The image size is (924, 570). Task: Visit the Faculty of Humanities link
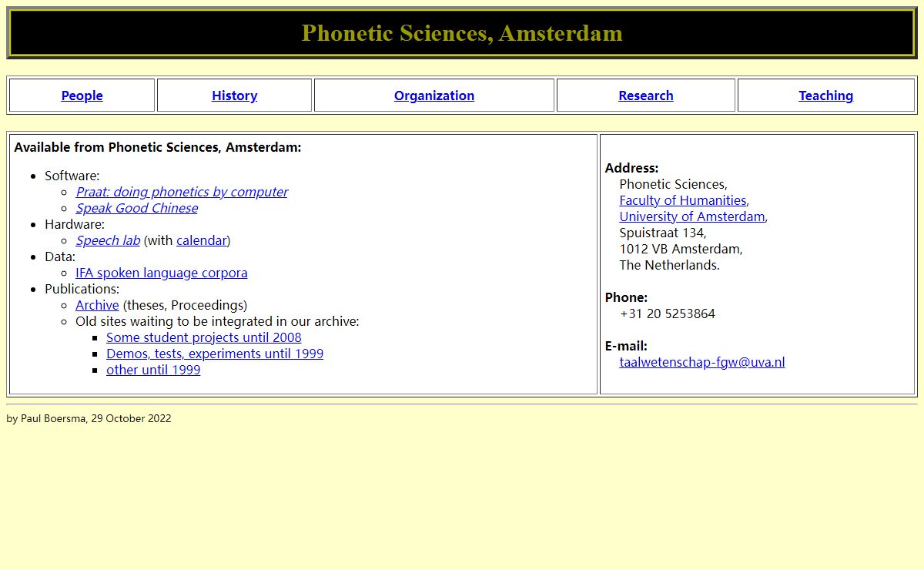pyautogui.click(x=683, y=200)
